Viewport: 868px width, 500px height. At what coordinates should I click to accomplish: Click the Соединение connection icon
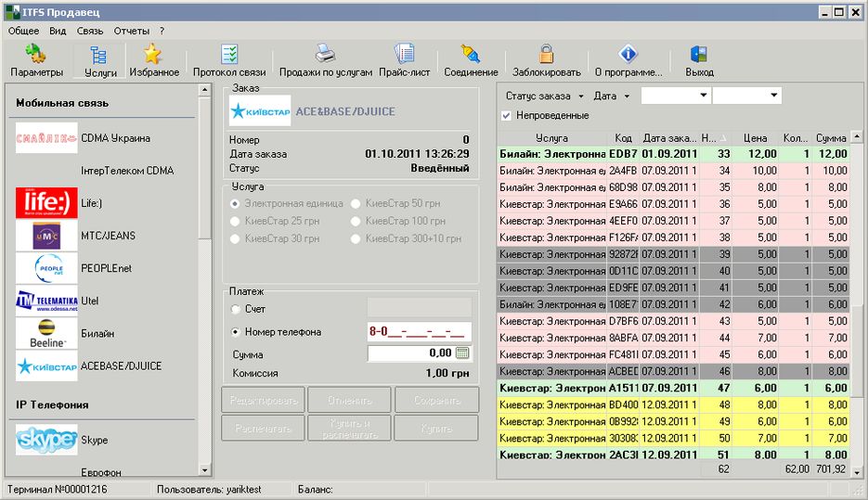tap(471, 54)
